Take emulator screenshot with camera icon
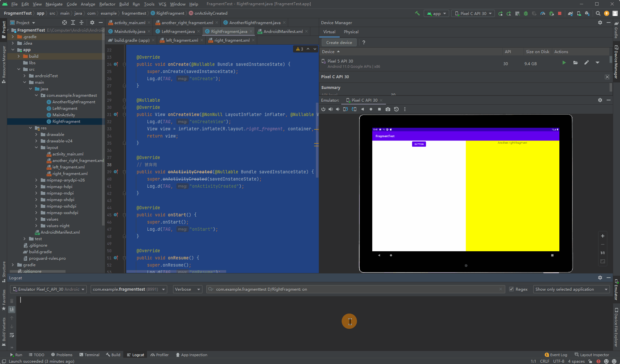 tap(388, 109)
